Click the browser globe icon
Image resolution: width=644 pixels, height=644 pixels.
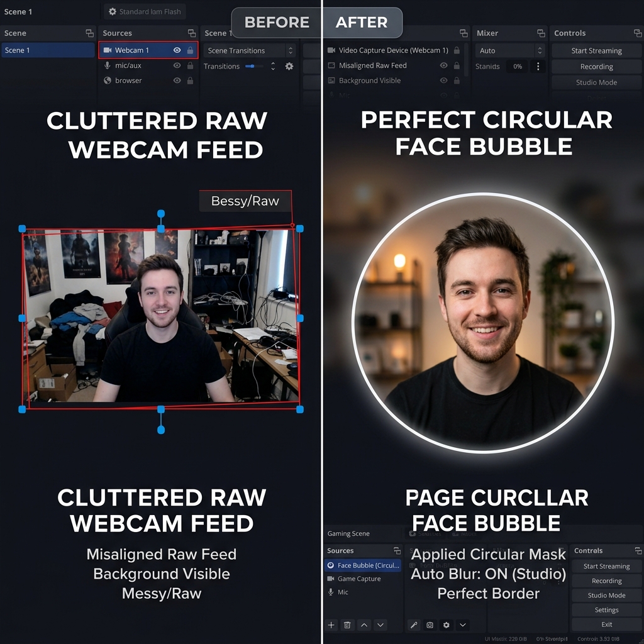[107, 80]
